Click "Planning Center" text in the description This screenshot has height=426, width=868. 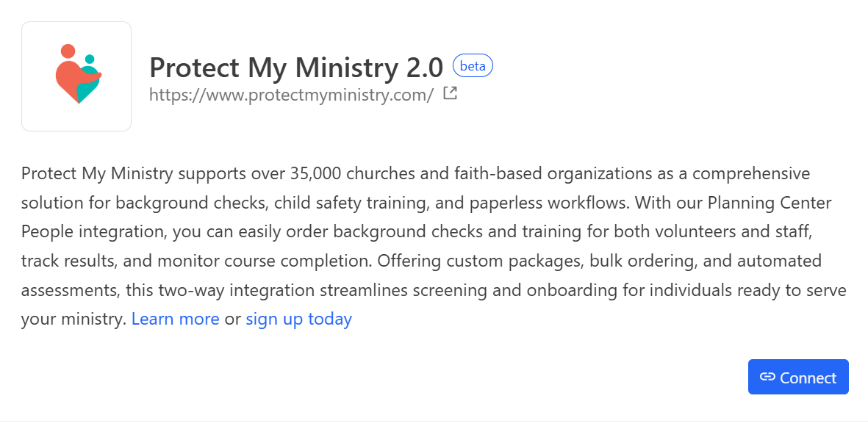tap(770, 203)
